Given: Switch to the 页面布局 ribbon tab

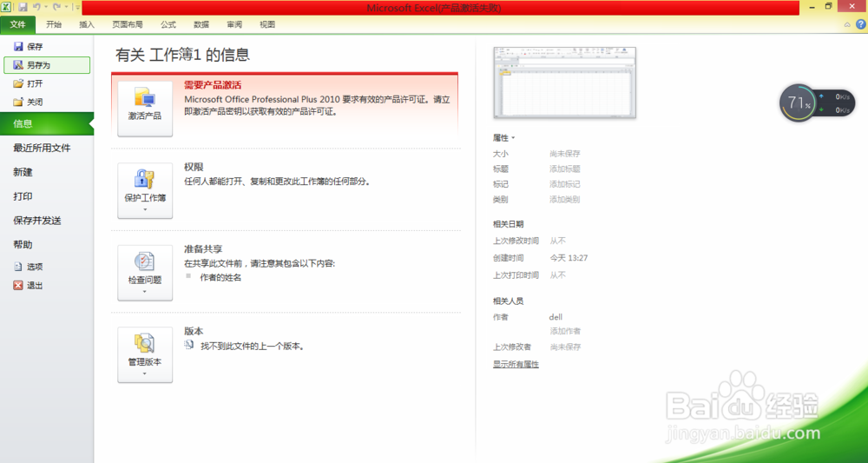Looking at the screenshot, I should tap(128, 24).
